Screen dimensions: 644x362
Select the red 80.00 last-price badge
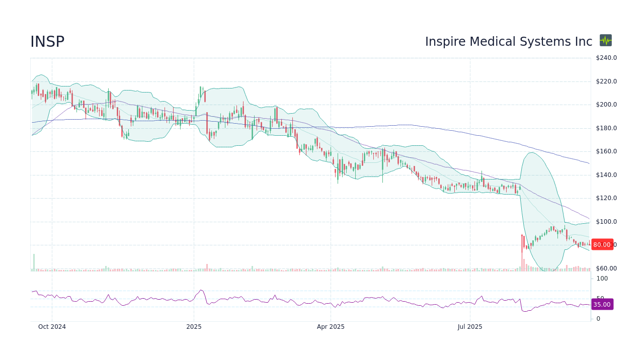click(x=603, y=244)
